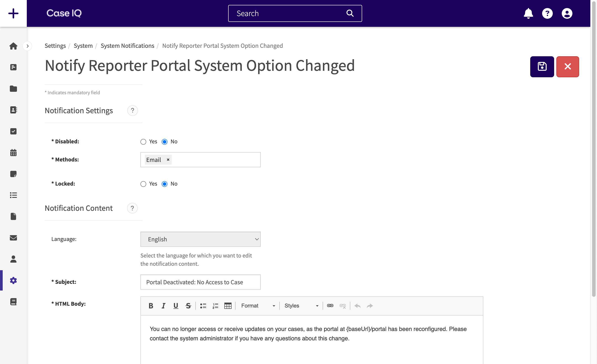597x364 pixels.
Task: Open the contacts address book sidebar icon
Action: (13, 110)
